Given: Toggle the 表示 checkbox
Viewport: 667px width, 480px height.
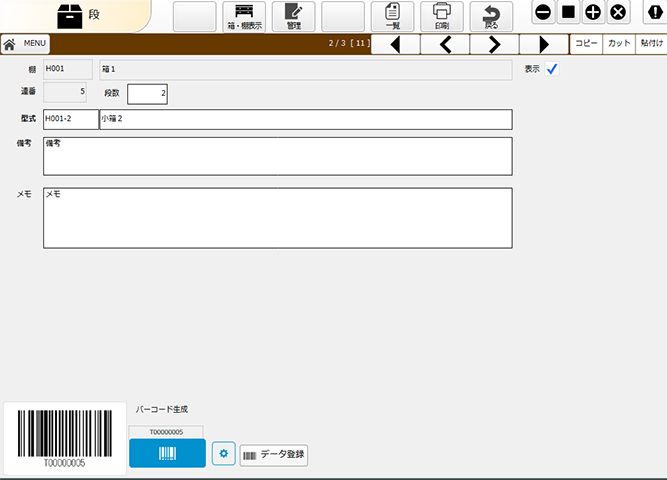Looking at the screenshot, I should [552, 69].
